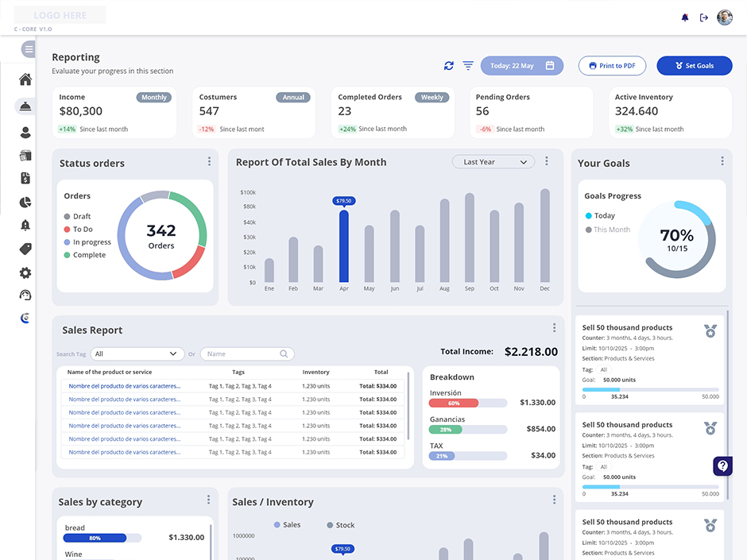Open the Your Goals three-dot menu
Screen dimensions: 747x560
722,161
